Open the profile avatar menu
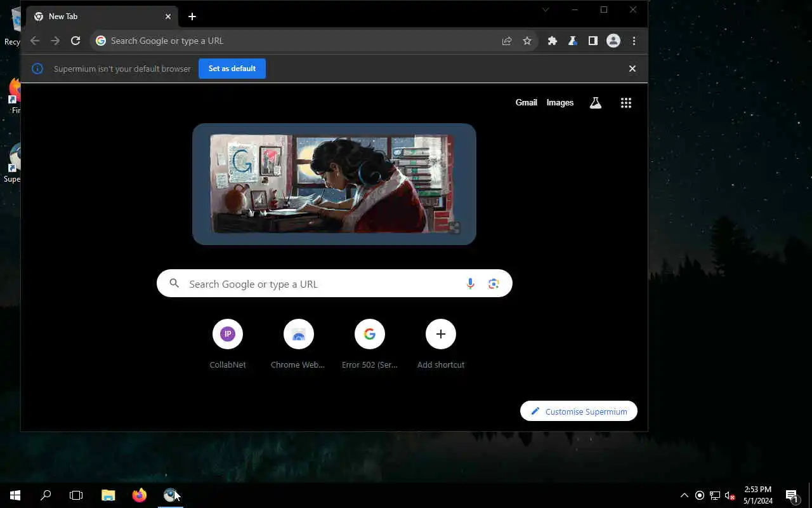This screenshot has width=812, height=508. (x=613, y=41)
